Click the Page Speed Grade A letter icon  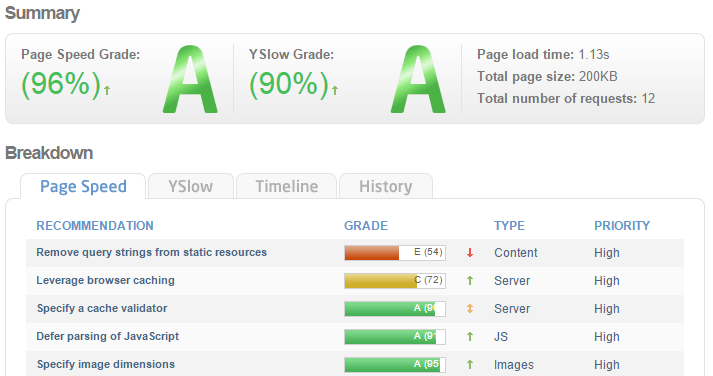(x=190, y=79)
